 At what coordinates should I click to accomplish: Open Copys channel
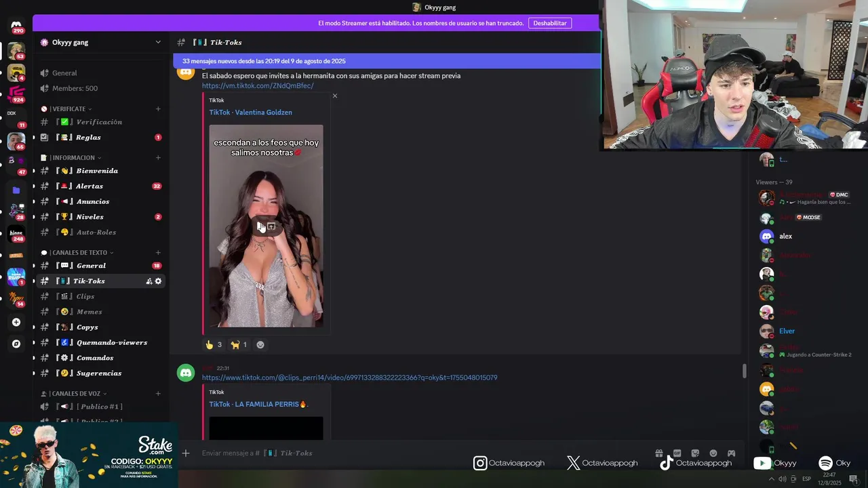(x=100, y=327)
